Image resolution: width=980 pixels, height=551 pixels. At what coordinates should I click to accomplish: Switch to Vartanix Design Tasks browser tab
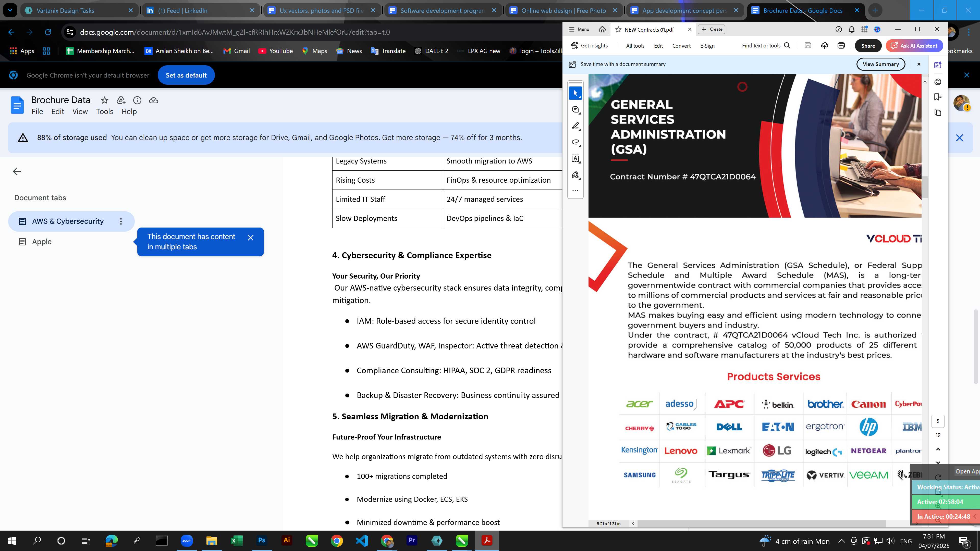coord(79,10)
